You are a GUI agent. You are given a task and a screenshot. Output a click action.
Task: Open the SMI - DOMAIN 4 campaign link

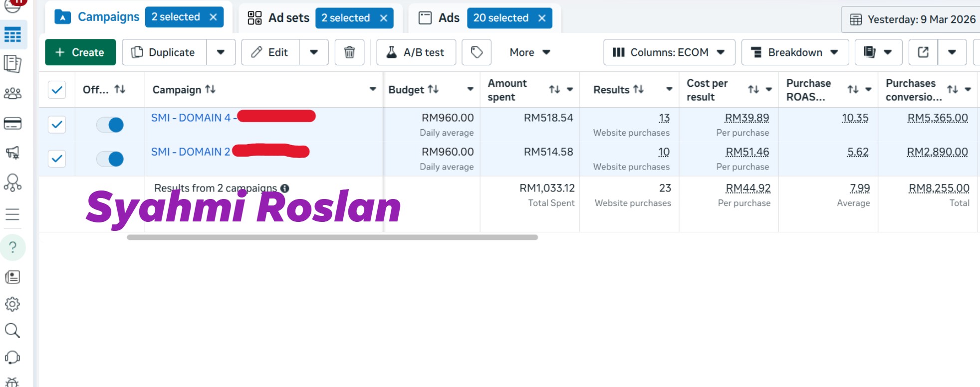(194, 118)
